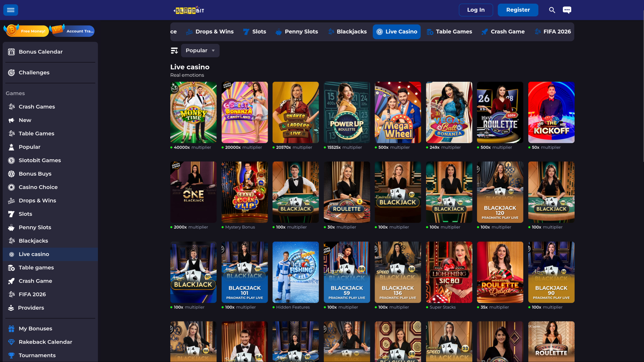Click the Popular sidebar icon

click(11, 147)
